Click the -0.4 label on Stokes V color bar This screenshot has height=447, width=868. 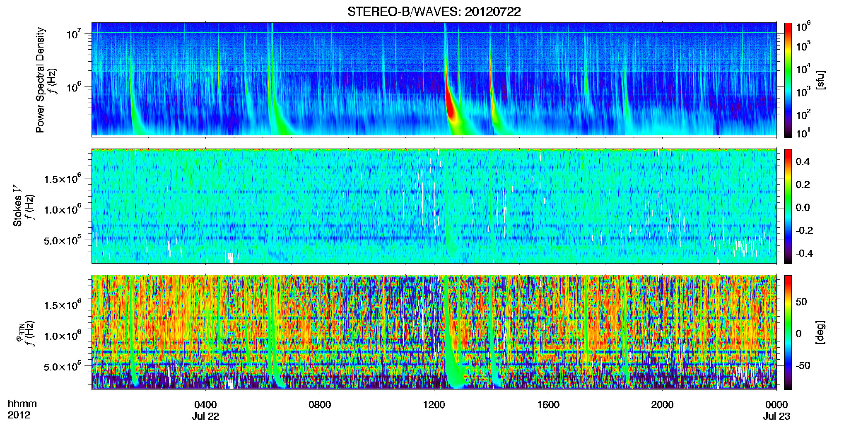pyautogui.click(x=804, y=253)
